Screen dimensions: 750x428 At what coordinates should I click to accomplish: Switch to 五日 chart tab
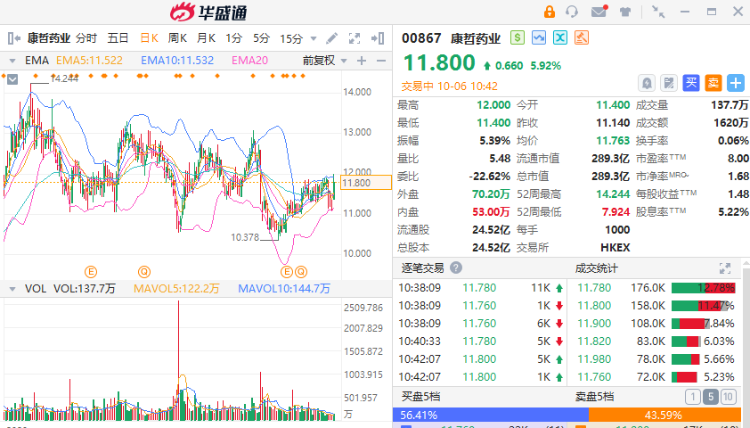pos(118,38)
